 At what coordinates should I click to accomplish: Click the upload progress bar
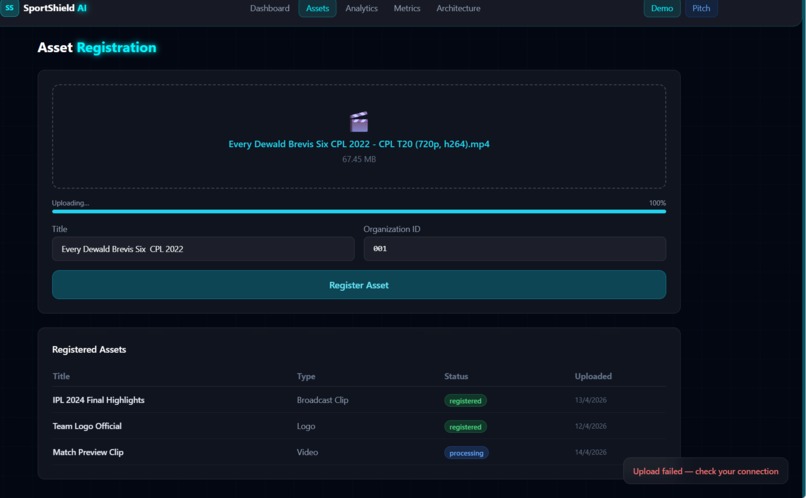pos(359,211)
